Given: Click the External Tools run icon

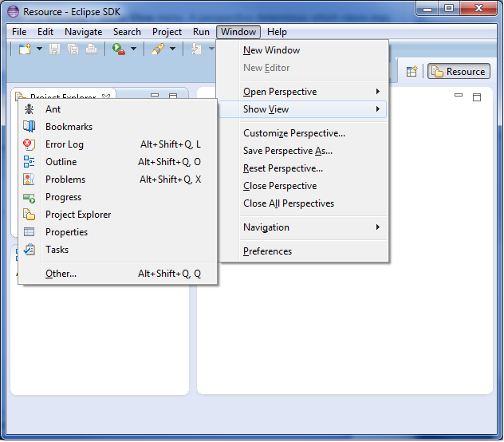Looking at the screenshot, I should tap(119, 49).
